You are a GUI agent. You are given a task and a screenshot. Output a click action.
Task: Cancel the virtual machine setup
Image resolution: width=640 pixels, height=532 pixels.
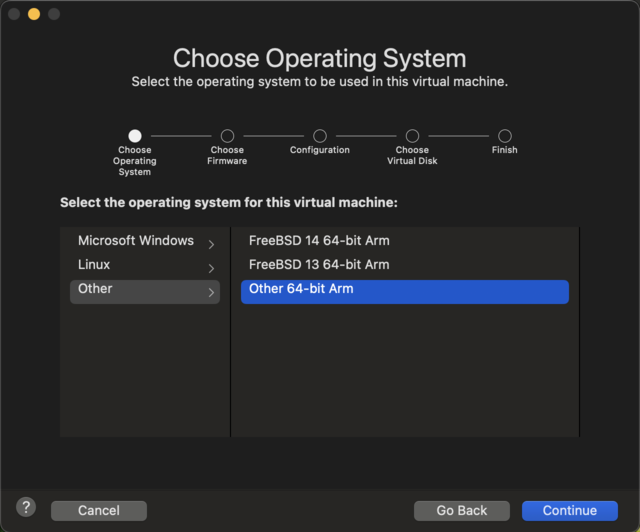99,510
